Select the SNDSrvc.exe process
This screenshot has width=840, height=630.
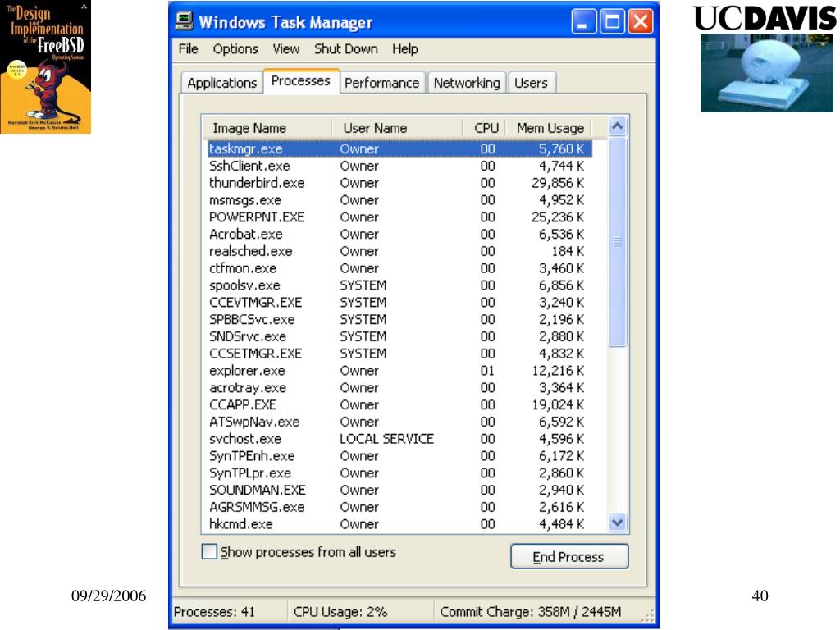point(399,336)
